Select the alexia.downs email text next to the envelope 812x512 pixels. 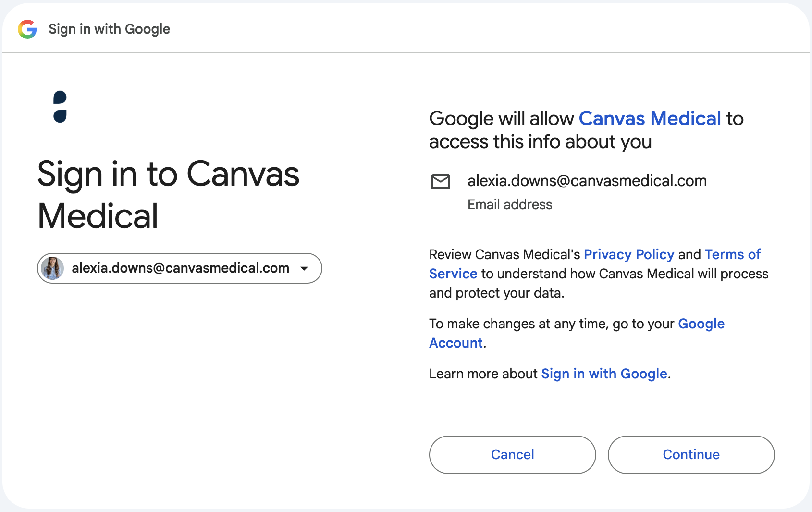coord(587,181)
